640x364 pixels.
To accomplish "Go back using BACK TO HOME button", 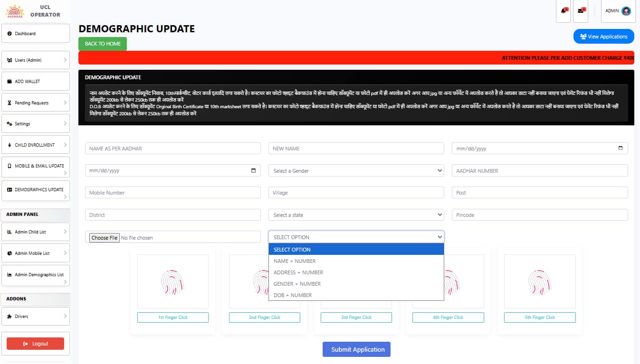I will pyautogui.click(x=103, y=44).
